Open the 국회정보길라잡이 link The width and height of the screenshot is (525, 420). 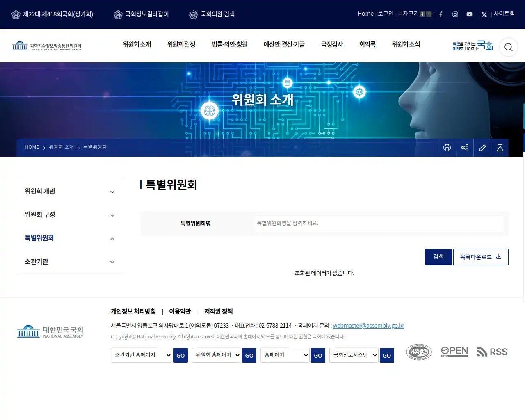click(147, 14)
